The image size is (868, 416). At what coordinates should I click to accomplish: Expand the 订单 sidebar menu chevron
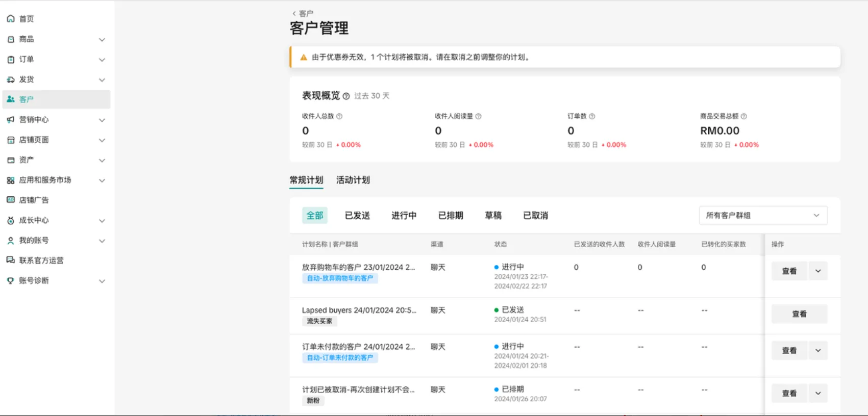[102, 60]
